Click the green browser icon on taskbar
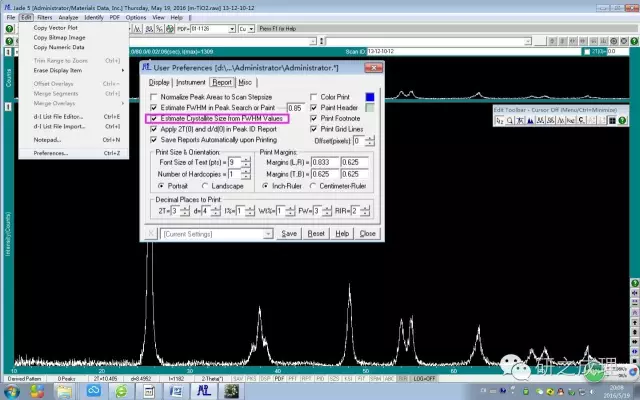 (x=121, y=391)
